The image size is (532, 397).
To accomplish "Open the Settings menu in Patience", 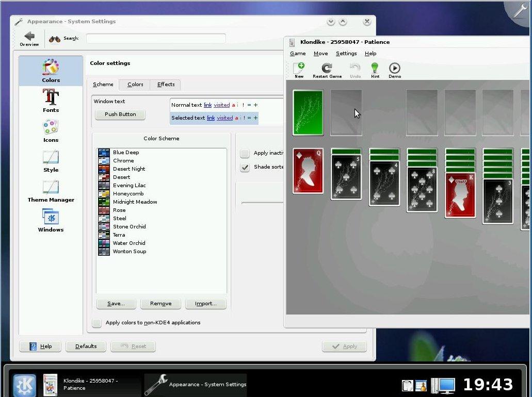I will coord(346,53).
